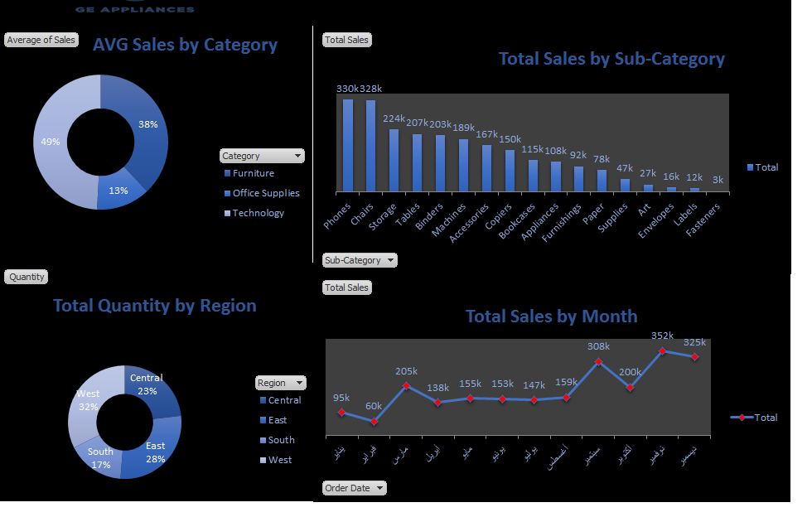
Task: Open the Sub-Category field dropdown
Action: (x=390, y=260)
